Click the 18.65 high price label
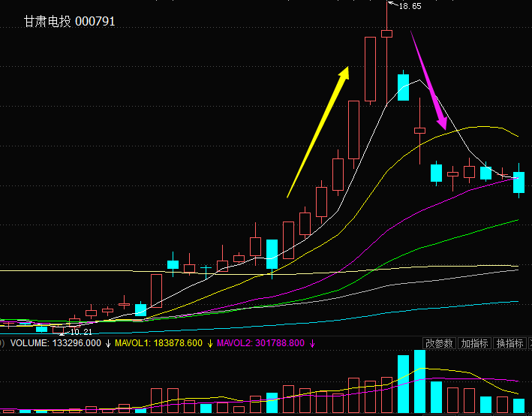This screenshot has height=416, width=532. point(410,6)
